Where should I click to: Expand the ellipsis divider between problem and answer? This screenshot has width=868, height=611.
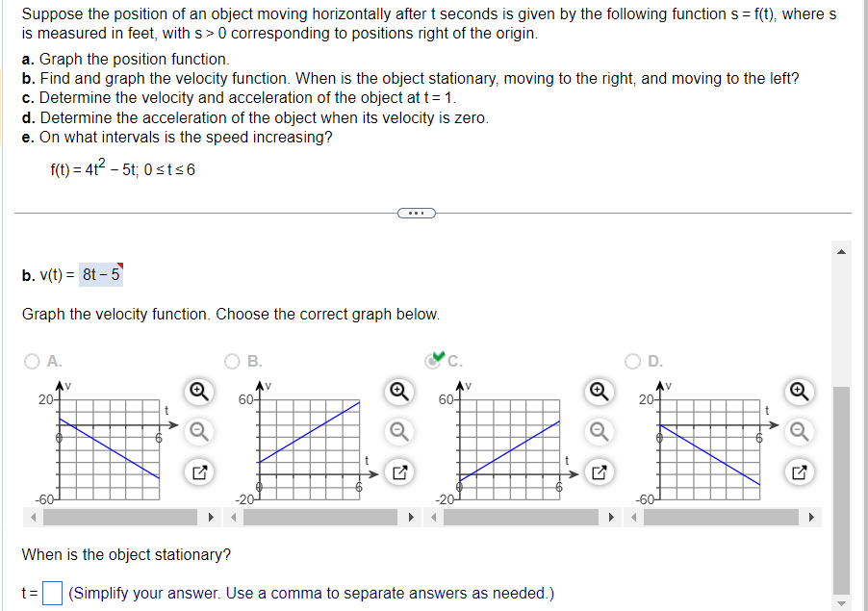click(416, 213)
